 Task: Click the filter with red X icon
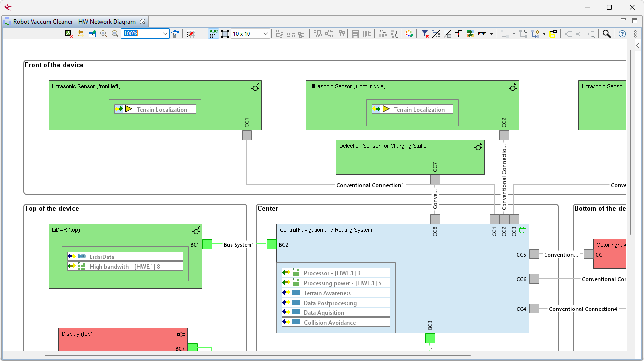(425, 34)
